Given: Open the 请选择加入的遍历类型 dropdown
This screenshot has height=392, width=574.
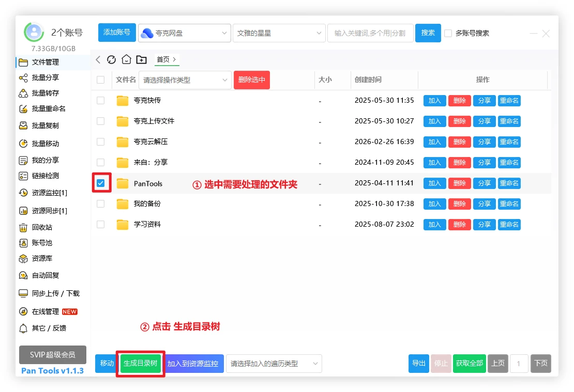Looking at the screenshot, I should [274, 364].
